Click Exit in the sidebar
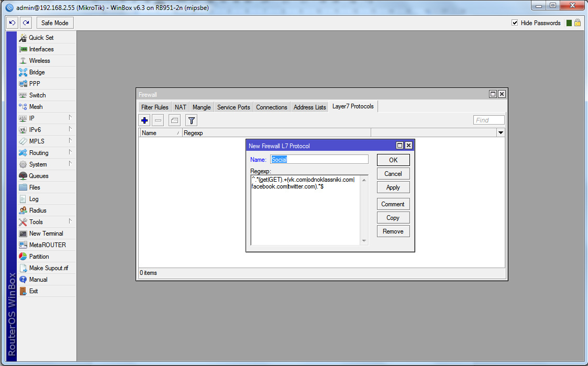The height and width of the screenshot is (366, 588). point(47,291)
